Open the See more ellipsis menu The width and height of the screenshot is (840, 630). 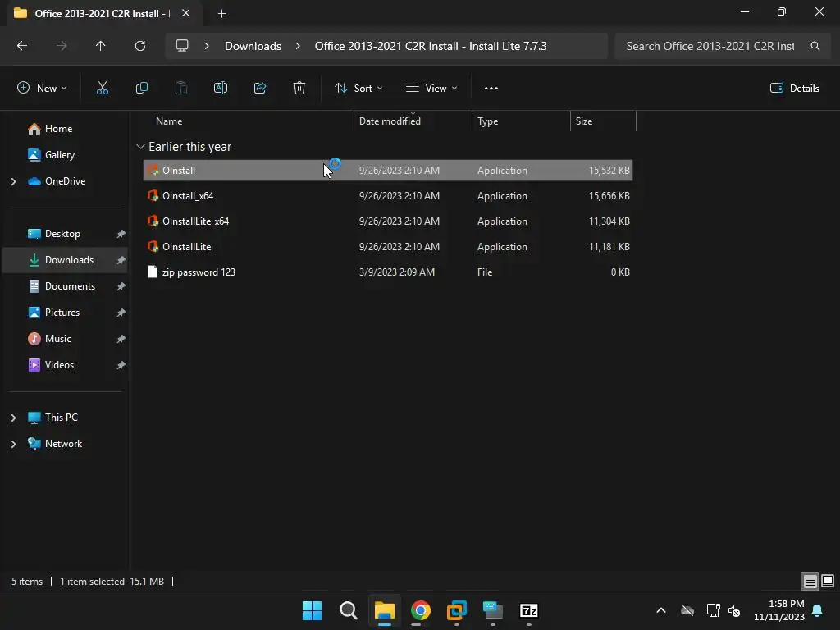tap(491, 89)
